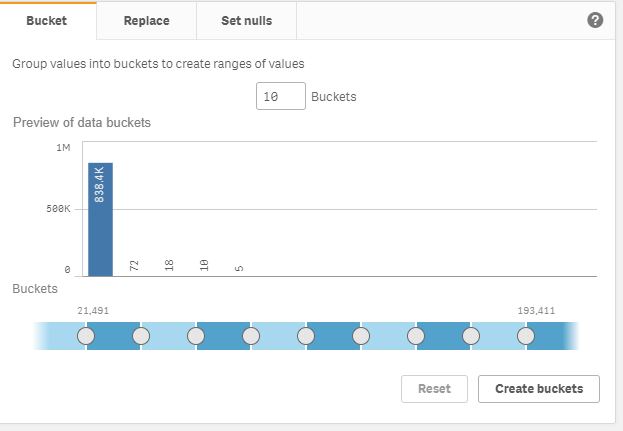Click the number of Buckets input field
623x431 pixels.
click(280, 97)
